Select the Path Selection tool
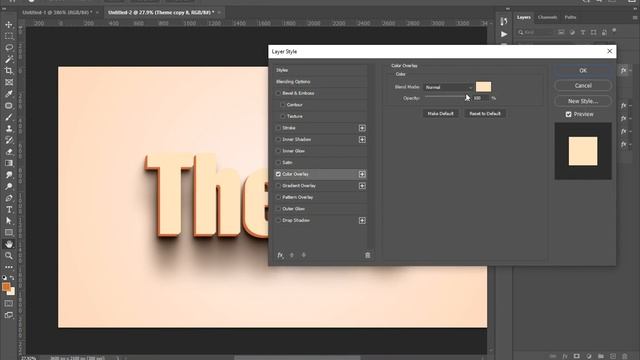 (x=9, y=221)
